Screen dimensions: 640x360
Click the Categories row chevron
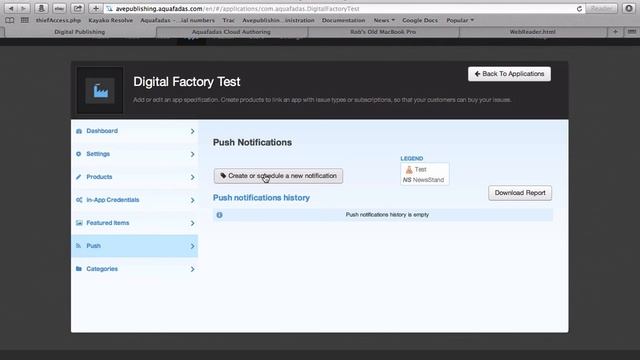tap(192, 269)
